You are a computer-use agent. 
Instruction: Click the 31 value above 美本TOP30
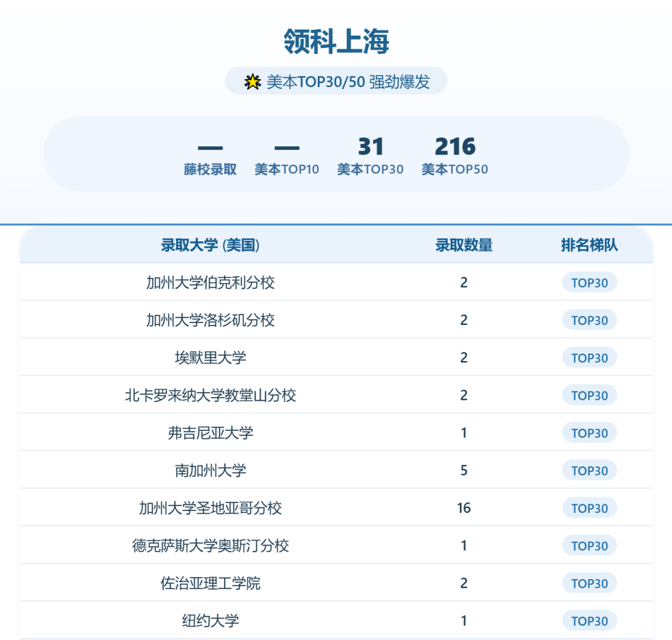[x=371, y=146]
